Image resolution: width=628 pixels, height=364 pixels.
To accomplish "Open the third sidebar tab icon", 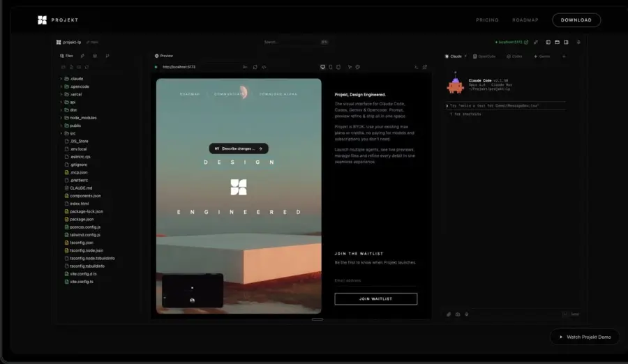I will coord(95,56).
